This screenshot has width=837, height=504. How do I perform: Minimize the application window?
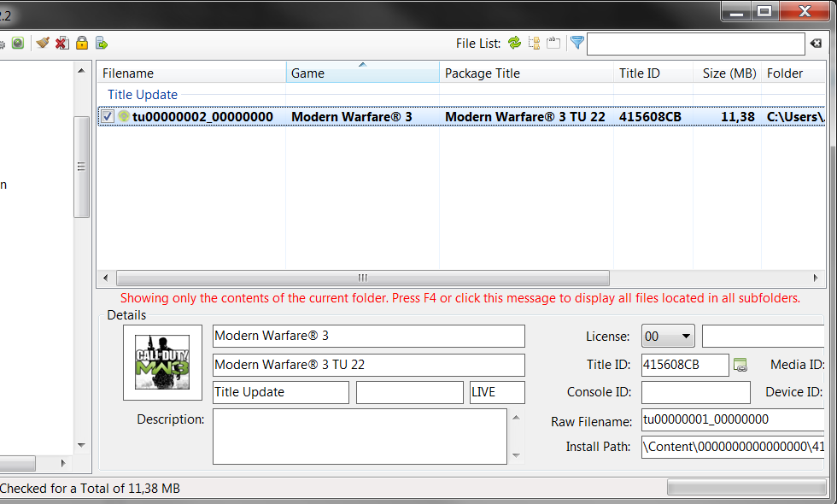[x=736, y=10]
